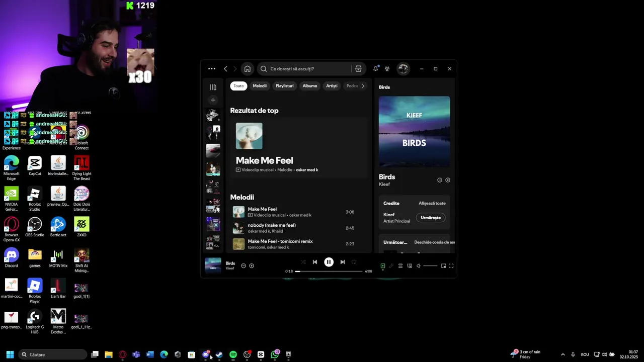Play nobody (make me feel) track

click(x=299, y=228)
